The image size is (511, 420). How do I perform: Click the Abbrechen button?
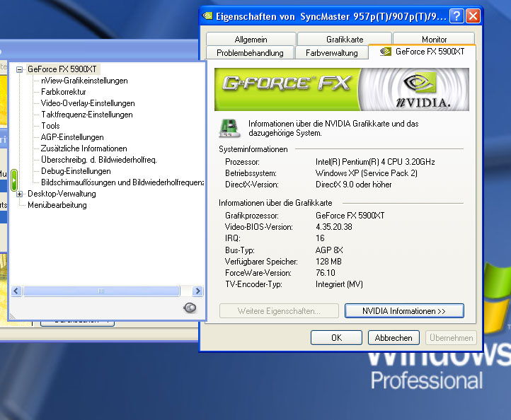tap(394, 338)
